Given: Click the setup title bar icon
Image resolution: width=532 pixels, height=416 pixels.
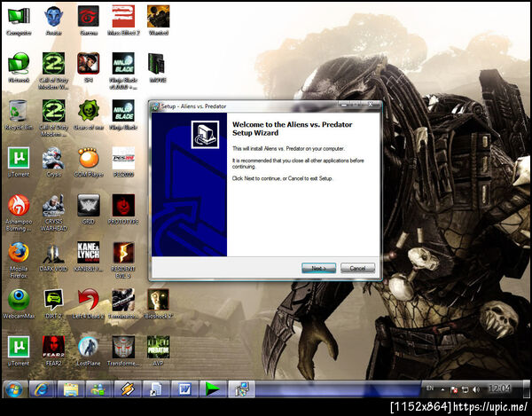Looking at the screenshot, I should point(155,106).
